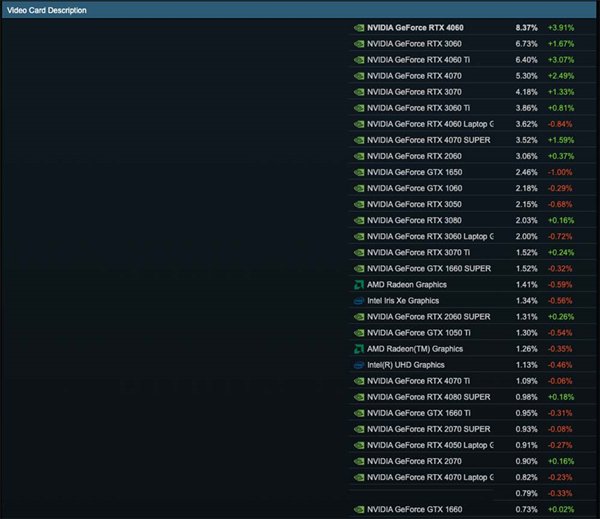Click the AMD logo beside AMD Radeon Graphics

coord(359,285)
